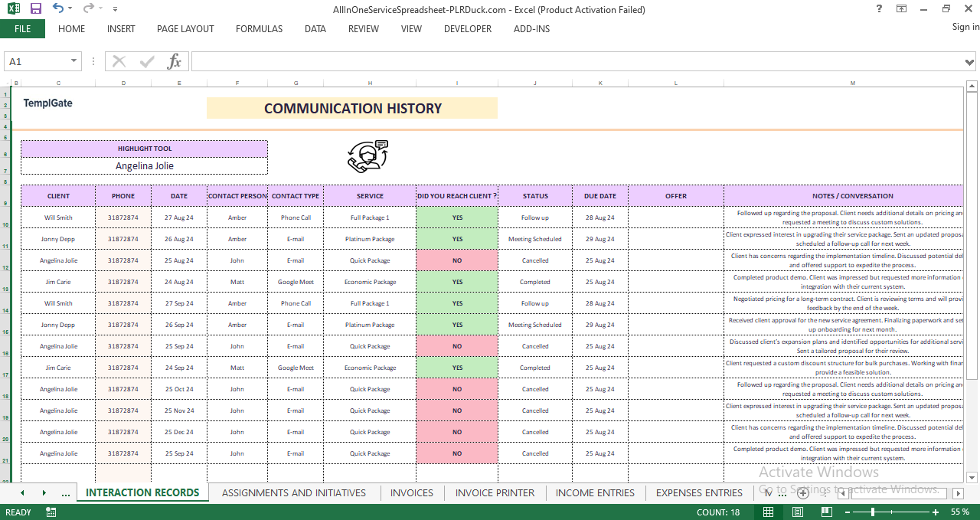Open Ribbon Display Options
The height and width of the screenshot is (520, 980).
[x=902, y=9]
